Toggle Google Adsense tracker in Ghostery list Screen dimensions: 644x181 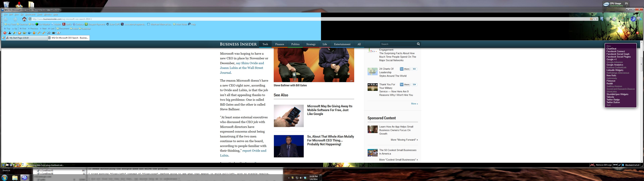coord(614,62)
